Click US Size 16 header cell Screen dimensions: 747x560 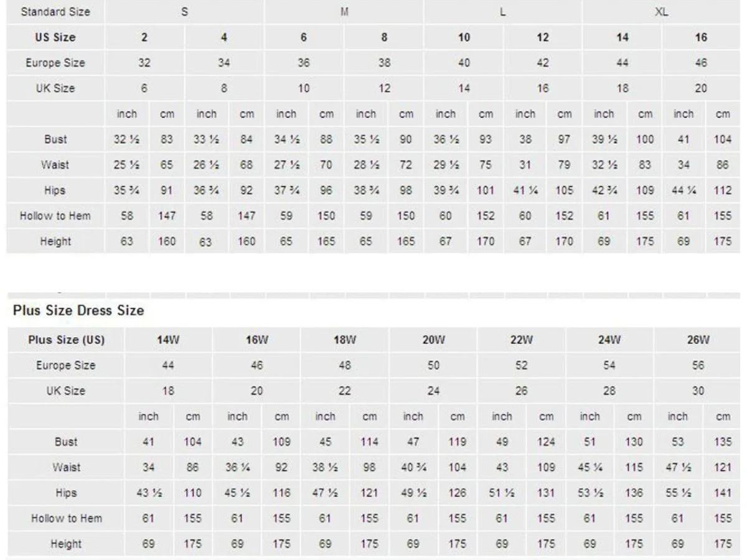pyautogui.click(x=702, y=37)
